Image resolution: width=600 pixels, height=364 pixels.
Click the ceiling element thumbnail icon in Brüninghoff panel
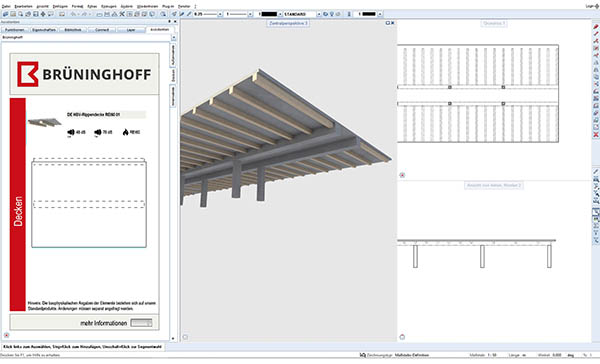tap(44, 122)
